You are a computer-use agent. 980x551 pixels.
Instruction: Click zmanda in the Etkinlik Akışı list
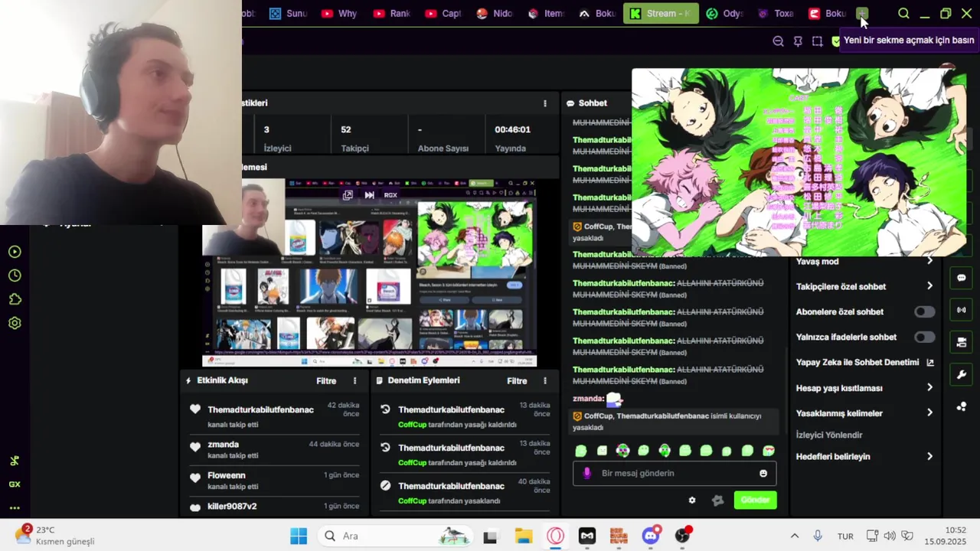(223, 445)
